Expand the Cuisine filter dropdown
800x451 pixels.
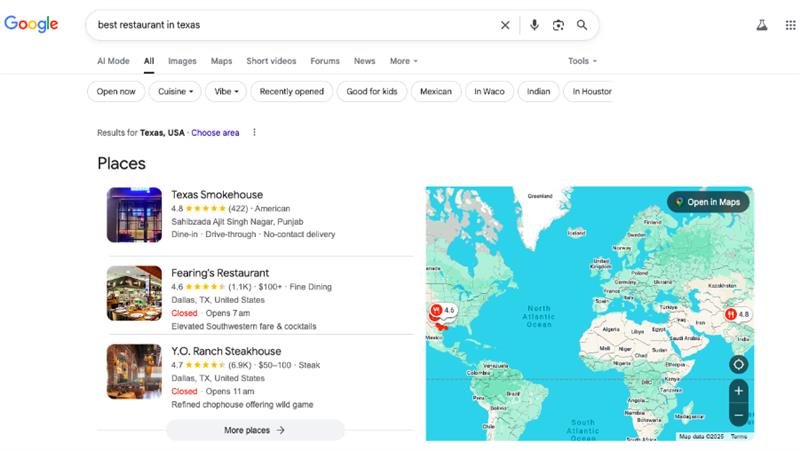[175, 92]
